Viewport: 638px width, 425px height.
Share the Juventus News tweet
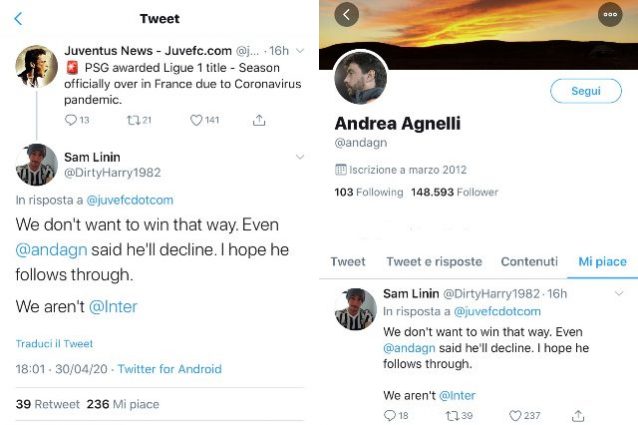click(259, 120)
